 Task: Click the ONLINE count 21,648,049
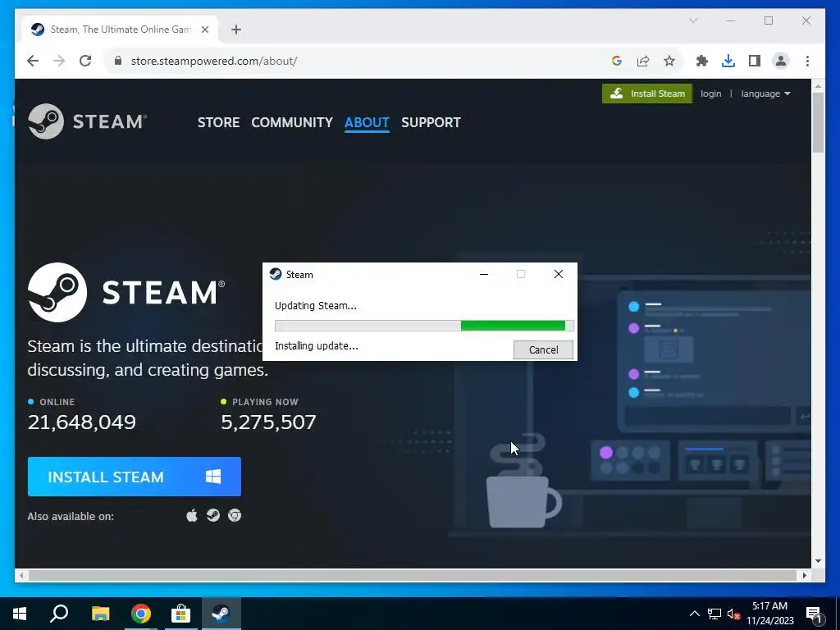(81, 422)
